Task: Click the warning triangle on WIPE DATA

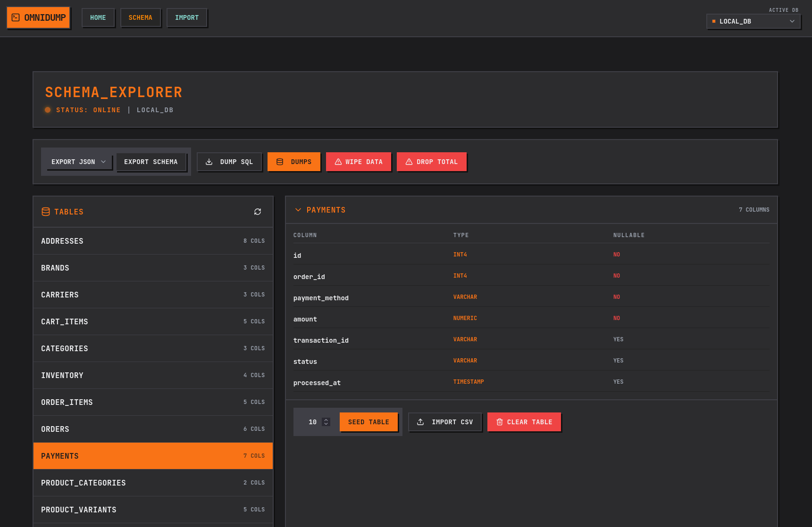Action: 338,162
